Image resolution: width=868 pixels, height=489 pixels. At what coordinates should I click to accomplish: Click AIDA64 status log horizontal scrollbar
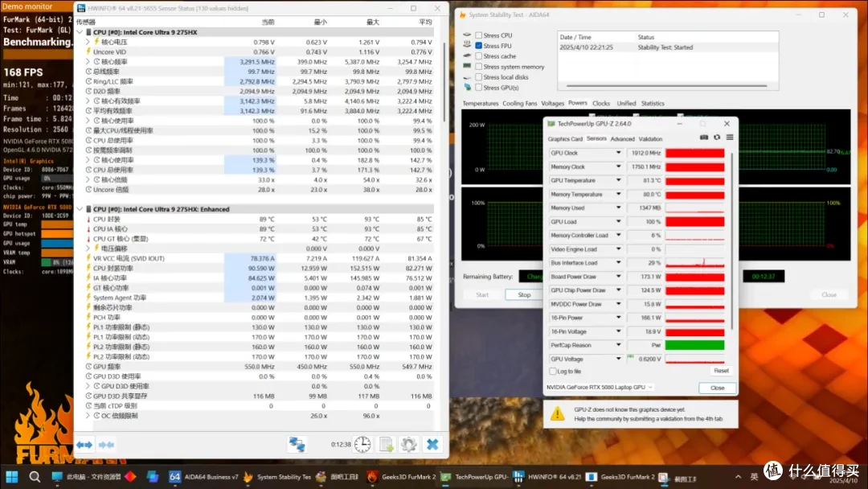(666, 86)
